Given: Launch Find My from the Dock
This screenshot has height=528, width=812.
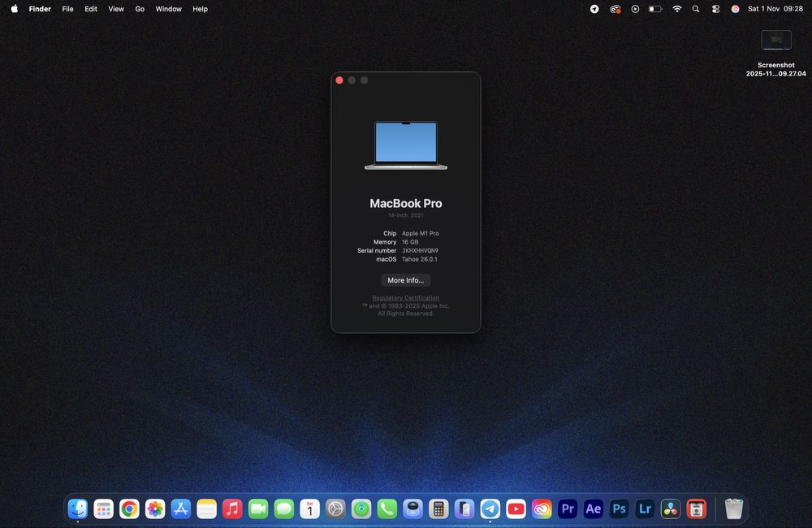Looking at the screenshot, I should [x=361, y=509].
